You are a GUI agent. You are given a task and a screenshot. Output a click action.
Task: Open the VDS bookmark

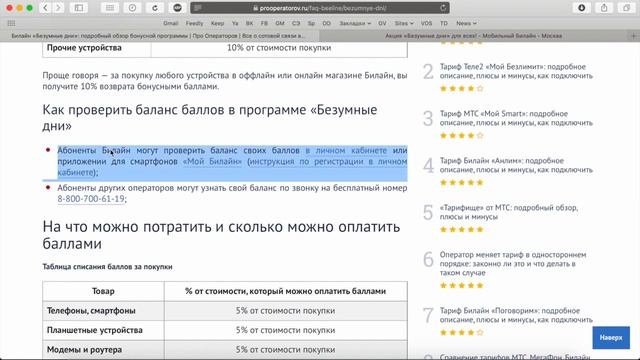(x=426, y=23)
